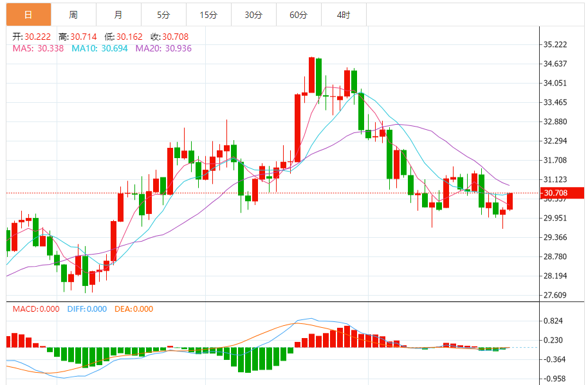Viewport: 588px width, 385px height.
Task: Click the MA20: 30.936 indicator label
Action: click(x=163, y=48)
